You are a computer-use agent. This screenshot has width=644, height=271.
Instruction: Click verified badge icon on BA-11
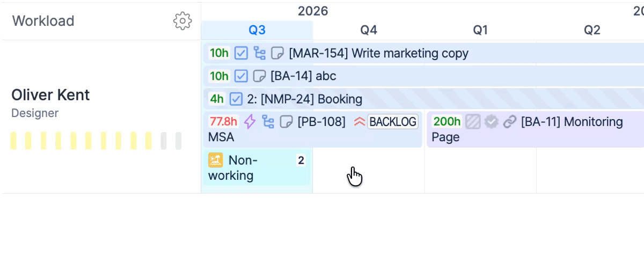(x=491, y=122)
